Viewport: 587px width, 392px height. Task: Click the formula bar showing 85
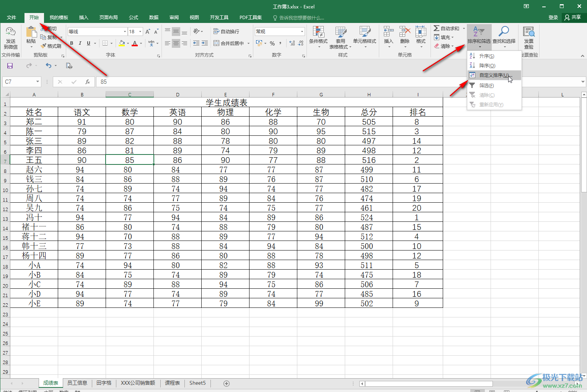click(x=338, y=81)
